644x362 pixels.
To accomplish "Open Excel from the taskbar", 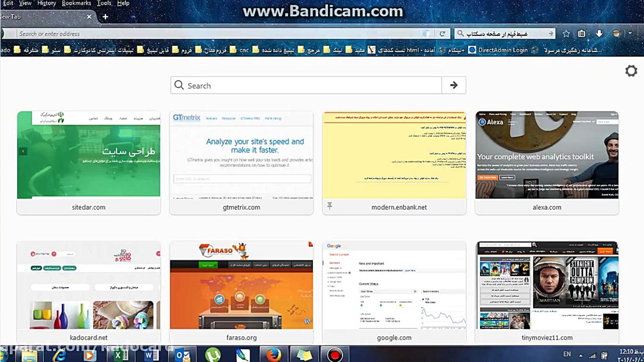I will (121, 355).
